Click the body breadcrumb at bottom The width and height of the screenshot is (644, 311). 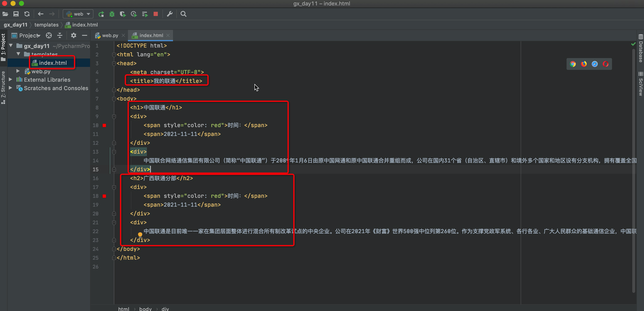tap(145, 308)
